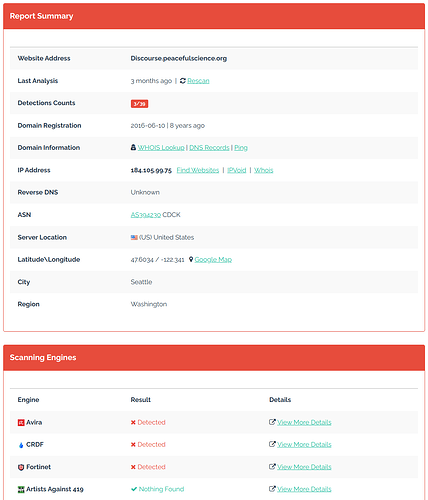View more details for CRDF

tap(304, 444)
